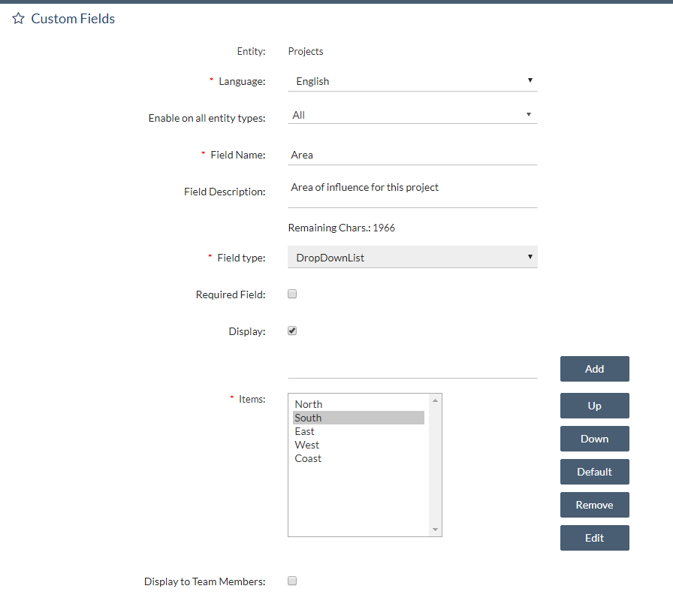
Task: Open the Field type DropDownList selector
Action: [412, 257]
